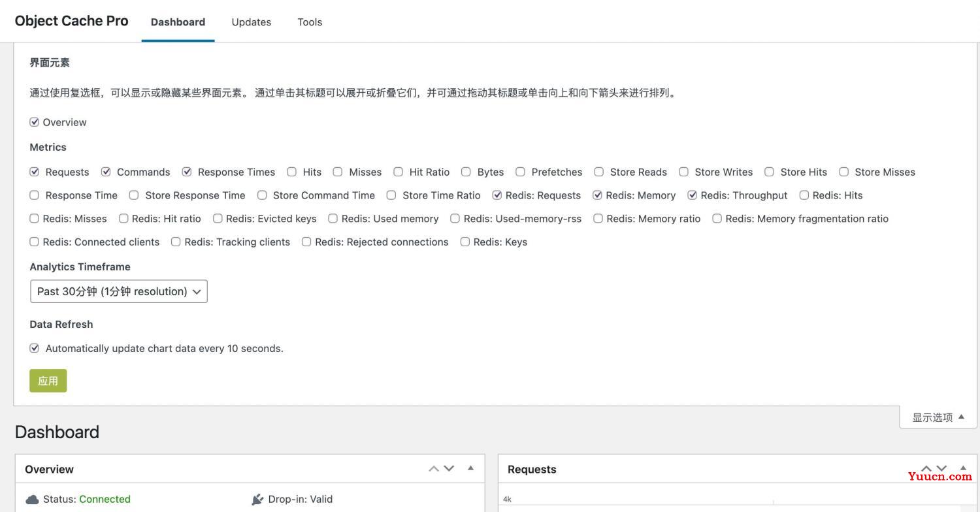Check the Redis: Evicted keys checkbox
The height and width of the screenshot is (512, 980).
coord(218,219)
